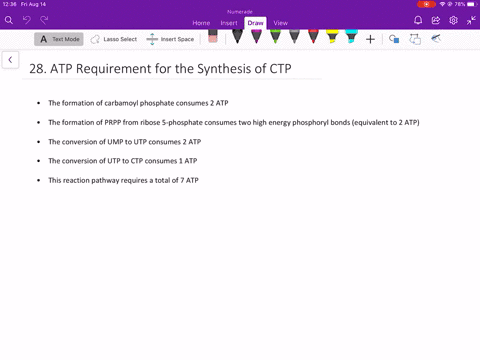Pick the green pen

click(275, 37)
